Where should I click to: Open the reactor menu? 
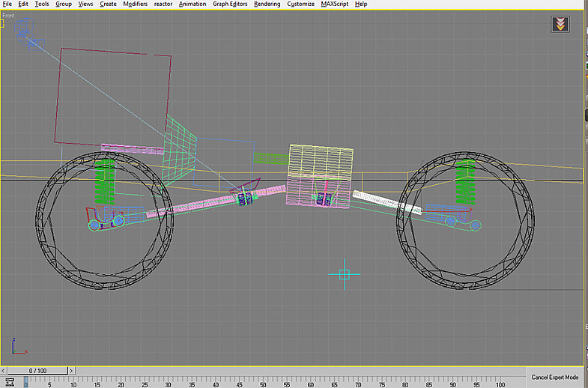(163, 4)
